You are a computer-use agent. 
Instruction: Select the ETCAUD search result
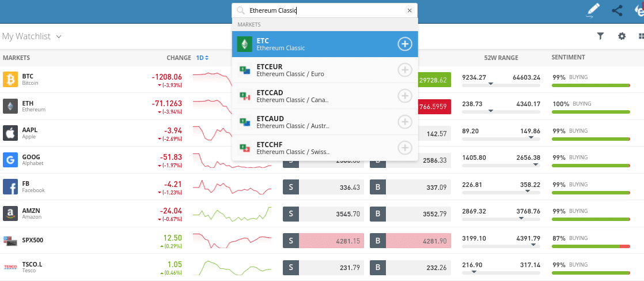coord(325,122)
